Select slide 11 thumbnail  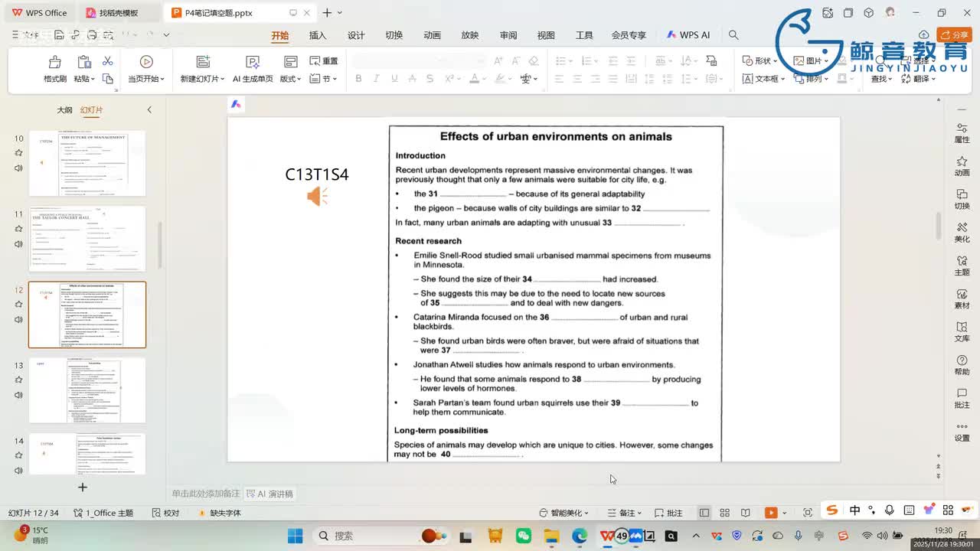pyautogui.click(x=87, y=238)
